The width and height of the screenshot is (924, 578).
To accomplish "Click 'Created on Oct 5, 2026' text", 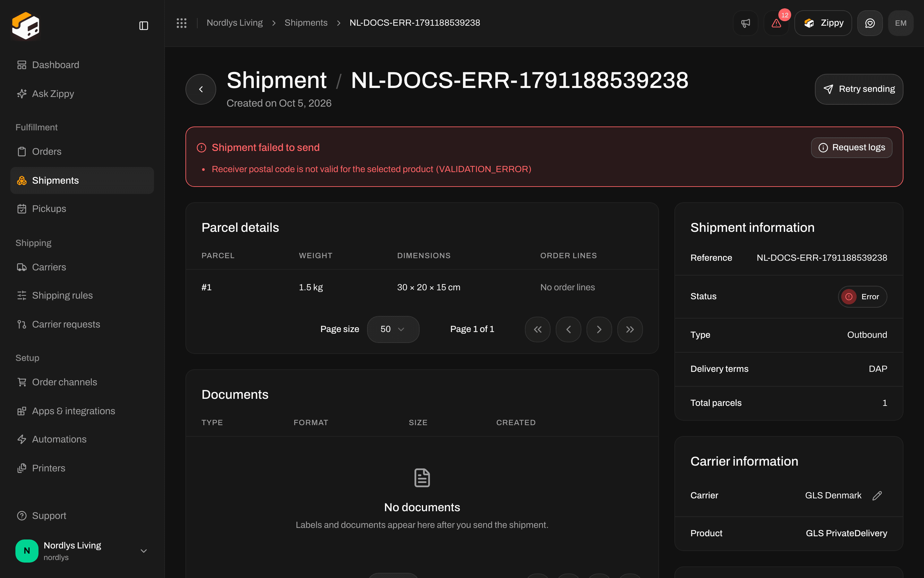I will click(279, 103).
